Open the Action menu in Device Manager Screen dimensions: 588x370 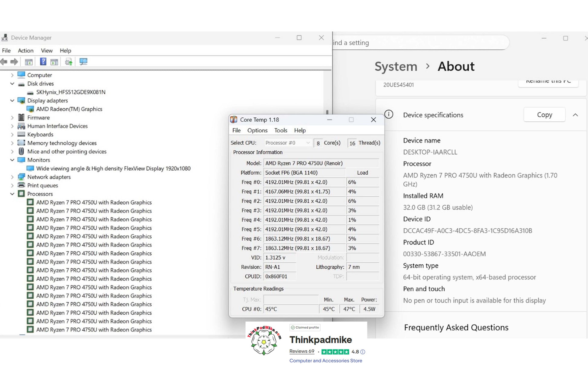pyautogui.click(x=25, y=51)
